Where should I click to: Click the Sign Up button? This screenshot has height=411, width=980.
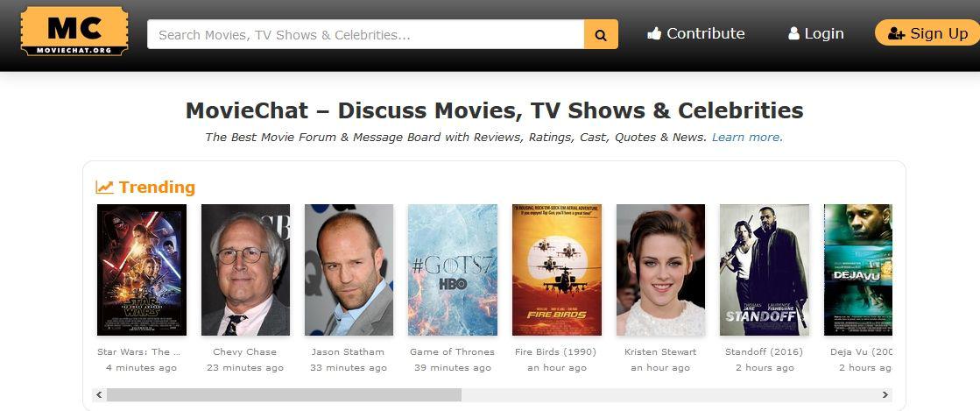click(927, 33)
